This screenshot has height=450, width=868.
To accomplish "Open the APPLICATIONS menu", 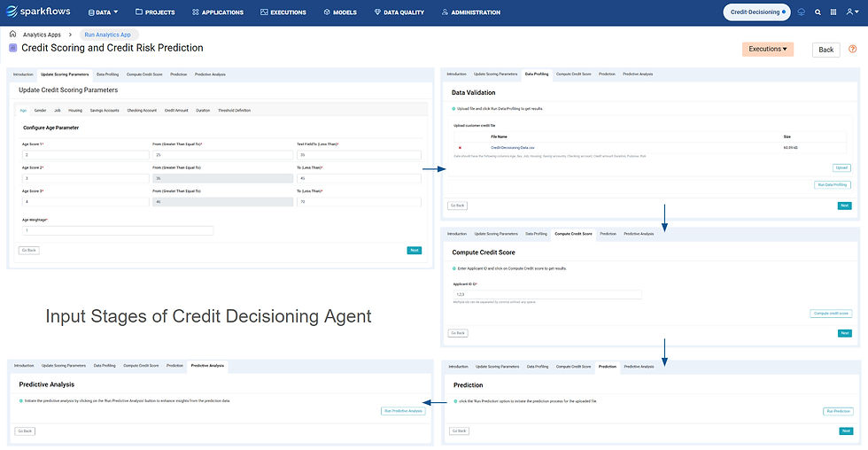I will [218, 12].
